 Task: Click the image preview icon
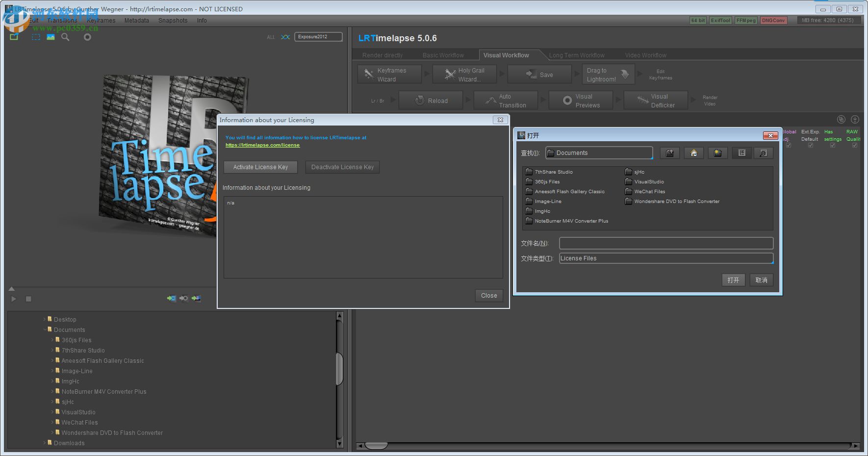(x=51, y=37)
